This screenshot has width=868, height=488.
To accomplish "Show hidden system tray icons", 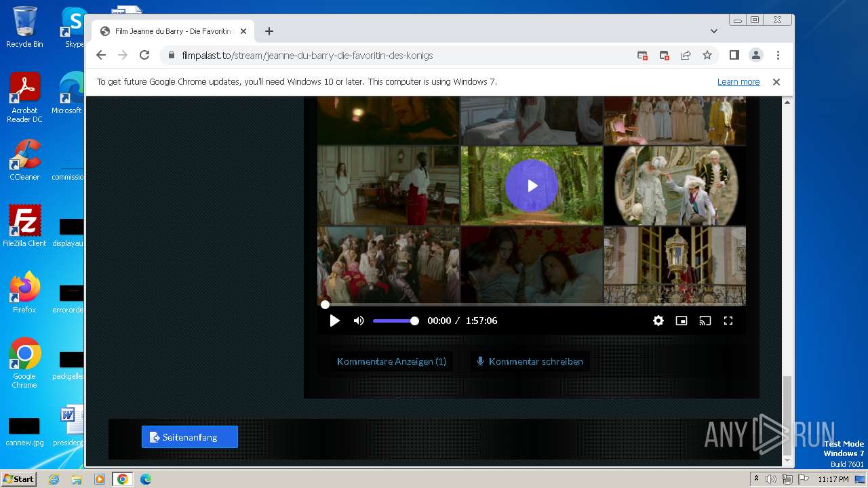I will (757, 479).
